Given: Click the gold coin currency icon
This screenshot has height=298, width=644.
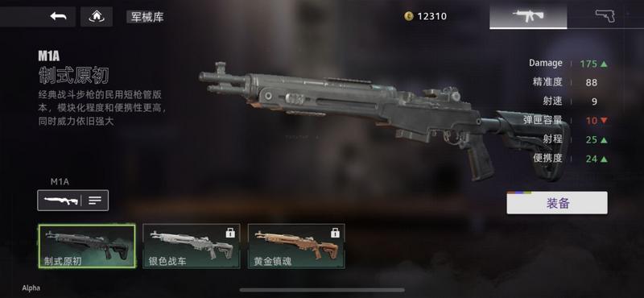Looking at the screenshot, I should pos(409,16).
